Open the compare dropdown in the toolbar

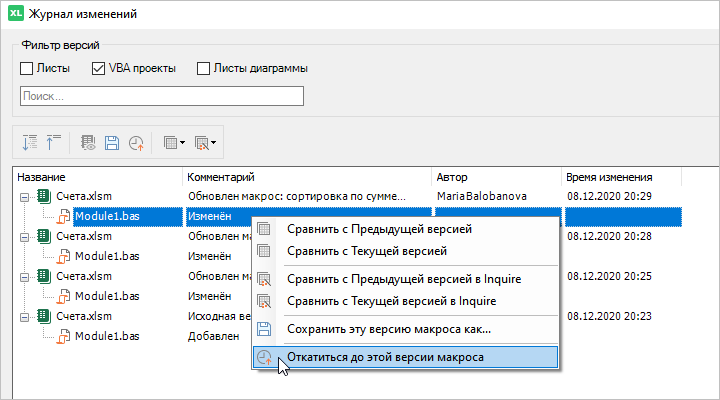pyautogui.click(x=173, y=143)
